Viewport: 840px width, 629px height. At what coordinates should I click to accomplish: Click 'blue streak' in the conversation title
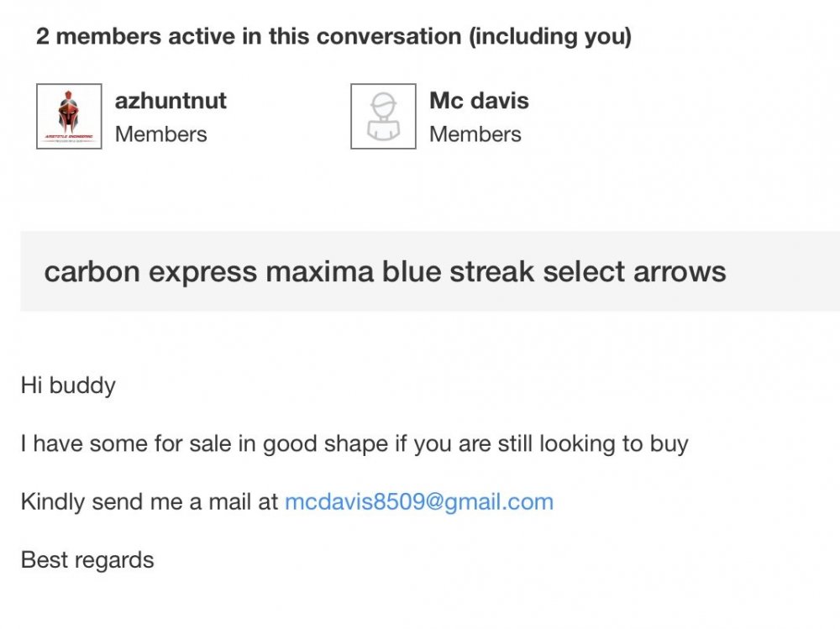pyautogui.click(x=458, y=271)
